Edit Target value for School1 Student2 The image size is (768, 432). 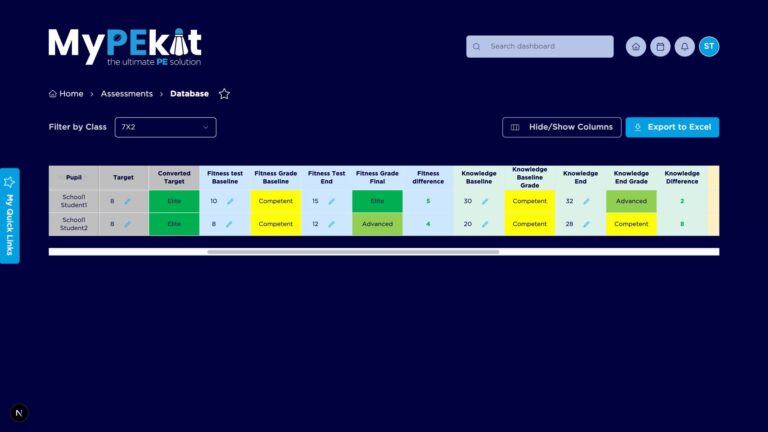pos(127,224)
